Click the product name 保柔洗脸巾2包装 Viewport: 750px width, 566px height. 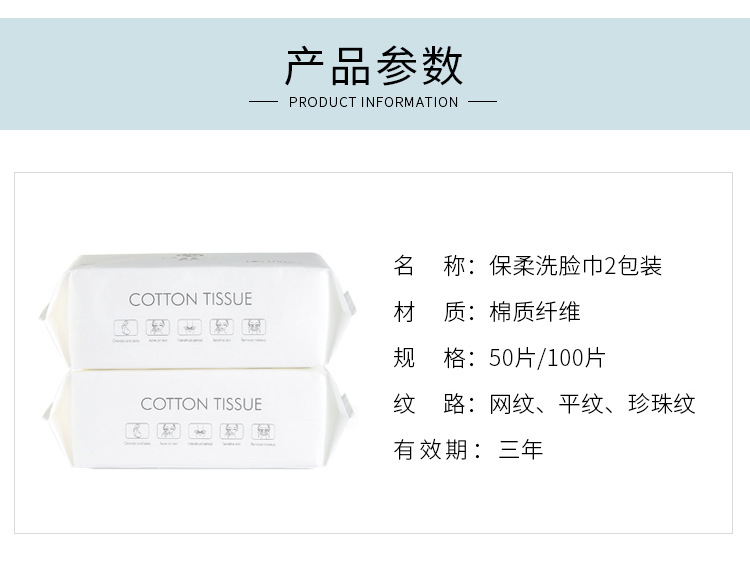pos(576,266)
